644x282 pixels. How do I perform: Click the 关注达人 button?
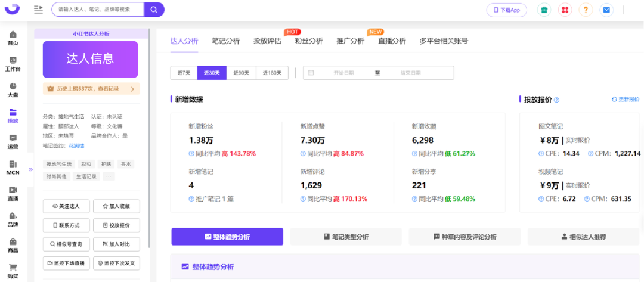(66, 206)
